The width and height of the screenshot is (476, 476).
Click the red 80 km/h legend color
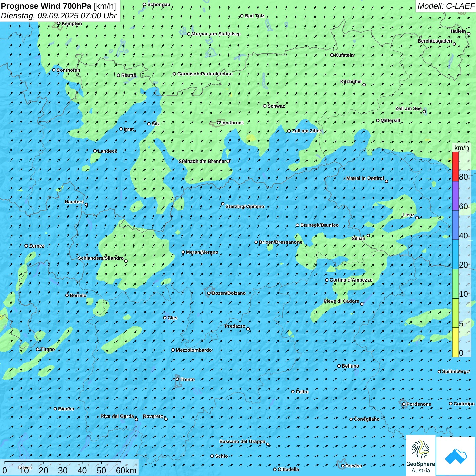455,166
